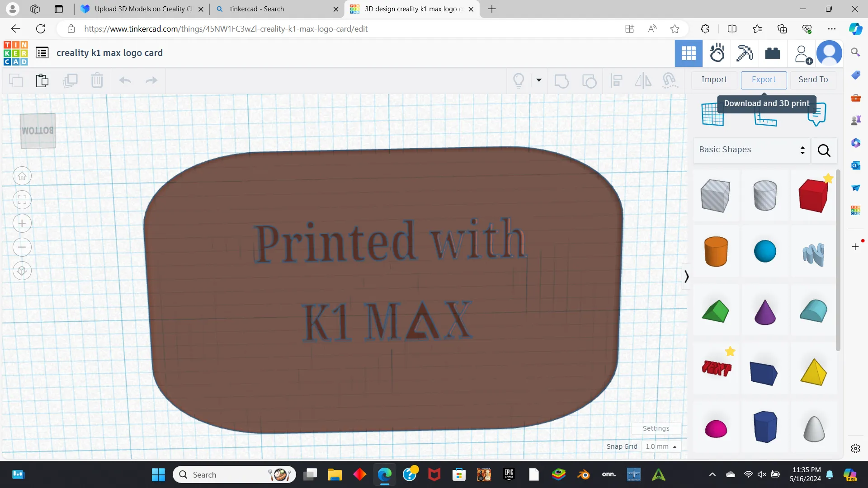Click the Send To button
The width and height of the screenshot is (868, 488).
813,80
